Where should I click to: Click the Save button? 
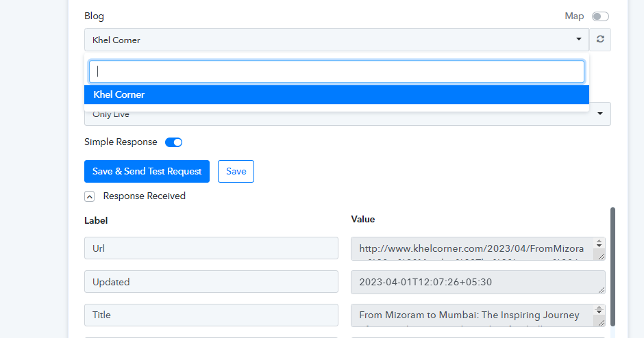coord(236,172)
